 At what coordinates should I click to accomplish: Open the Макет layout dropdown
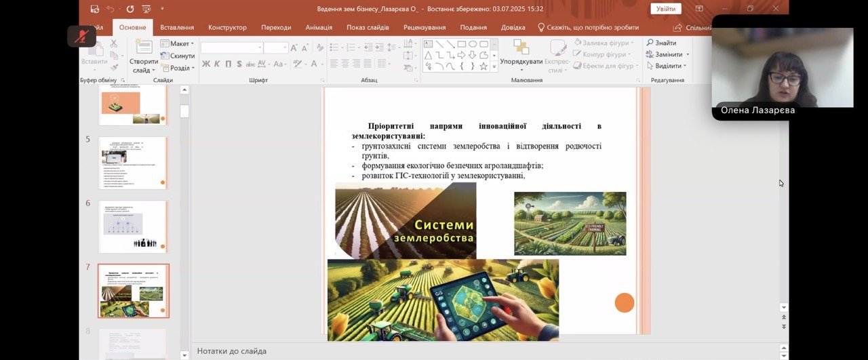[178, 43]
